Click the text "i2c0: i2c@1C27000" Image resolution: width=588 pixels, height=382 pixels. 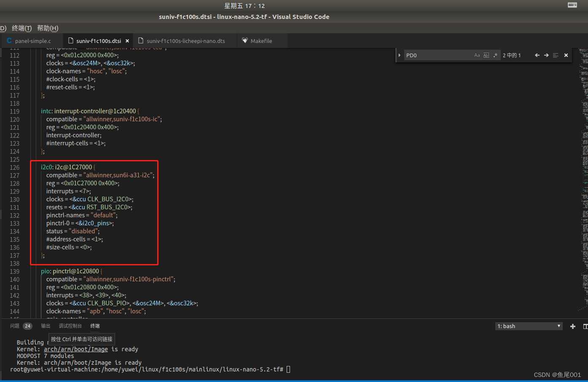[66, 167]
